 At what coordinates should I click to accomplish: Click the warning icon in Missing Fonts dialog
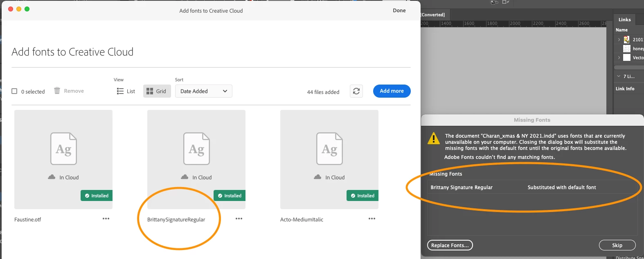434,138
